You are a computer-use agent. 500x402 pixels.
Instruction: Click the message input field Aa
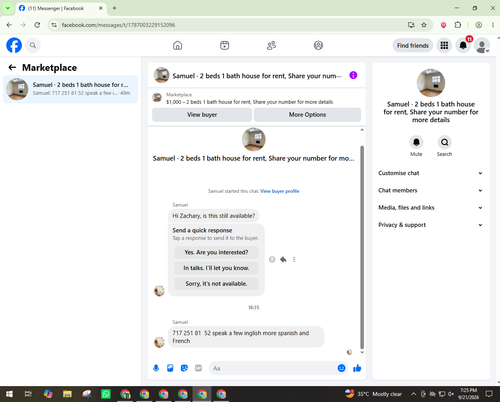(x=273, y=368)
